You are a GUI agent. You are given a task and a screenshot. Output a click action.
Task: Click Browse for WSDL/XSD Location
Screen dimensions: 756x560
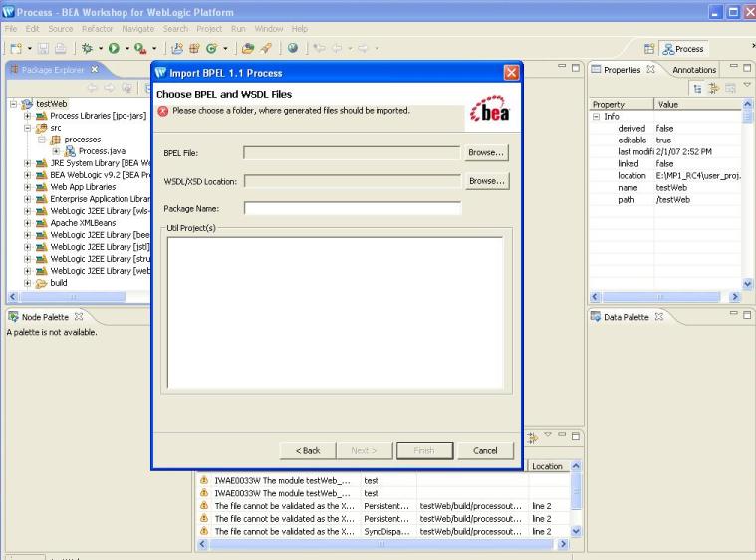point(487,181)
